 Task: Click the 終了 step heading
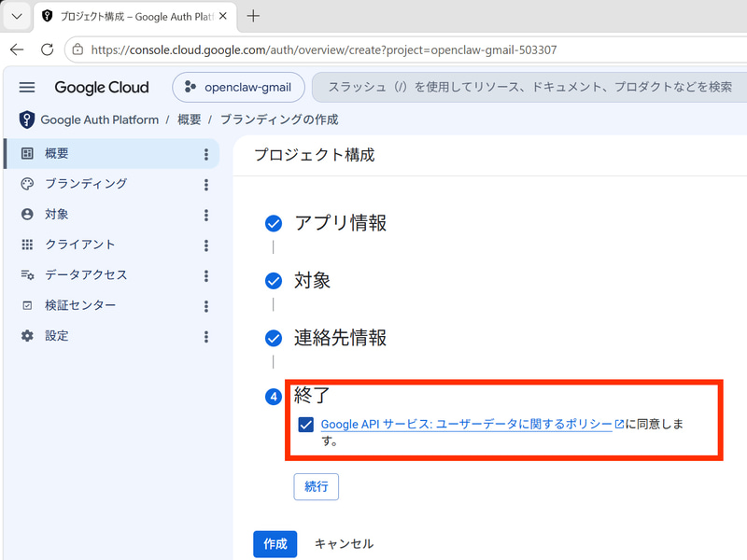click(312, 395)
